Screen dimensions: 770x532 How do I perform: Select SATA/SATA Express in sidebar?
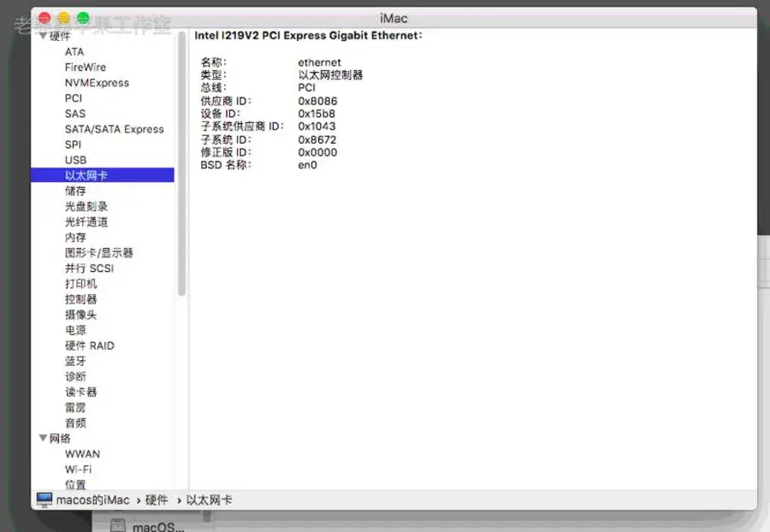click(115, 129)
